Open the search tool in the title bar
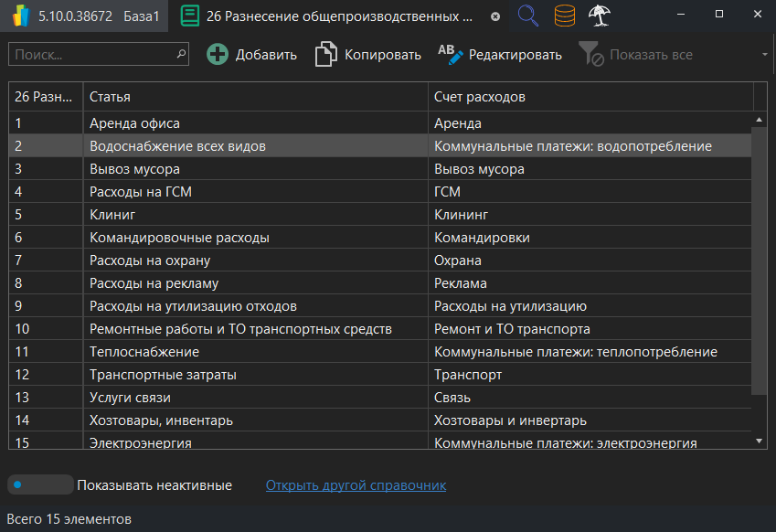The height and width of the screenshot is (532, 776). coord(527,15)
